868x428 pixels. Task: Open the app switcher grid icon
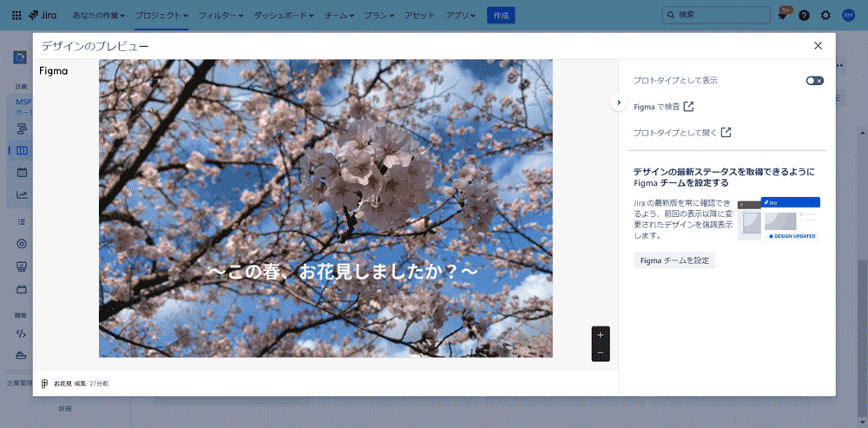coord(16,15)
